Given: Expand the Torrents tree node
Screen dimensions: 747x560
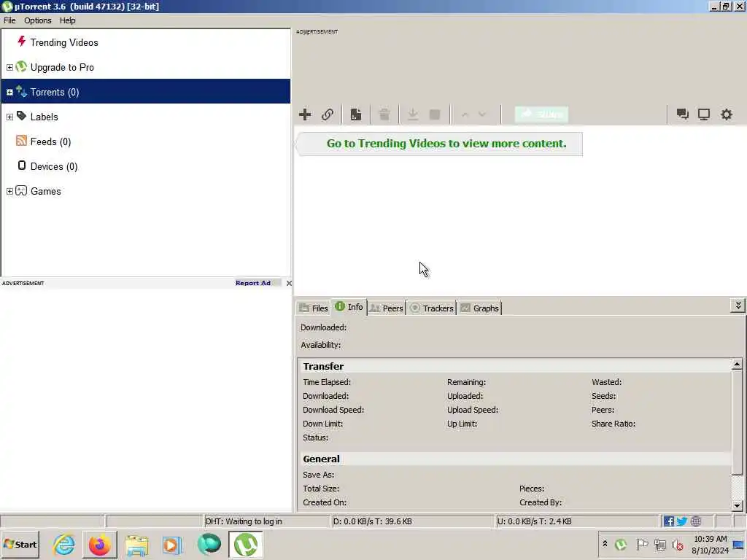Looking at the screenshot, I should coord(9,93).
